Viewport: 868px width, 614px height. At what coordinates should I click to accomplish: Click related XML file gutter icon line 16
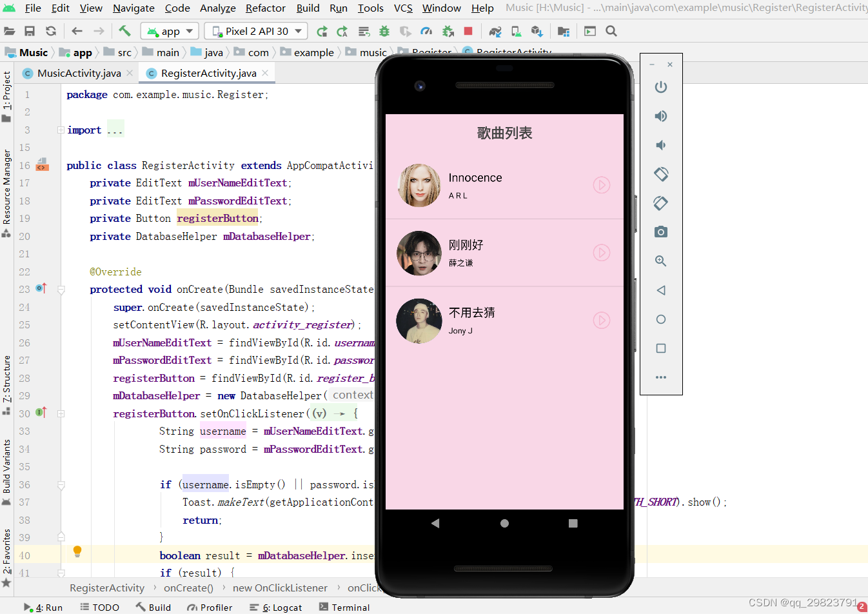tap(42, 164)
